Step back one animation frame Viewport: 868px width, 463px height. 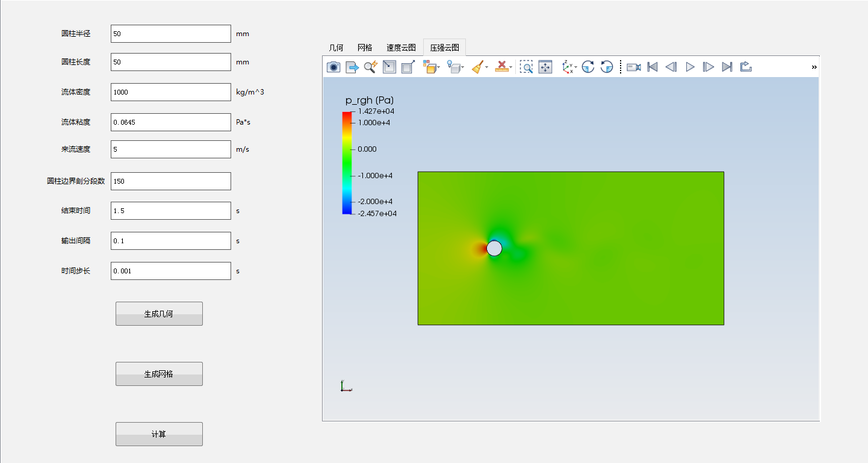[x=671, y=67]
